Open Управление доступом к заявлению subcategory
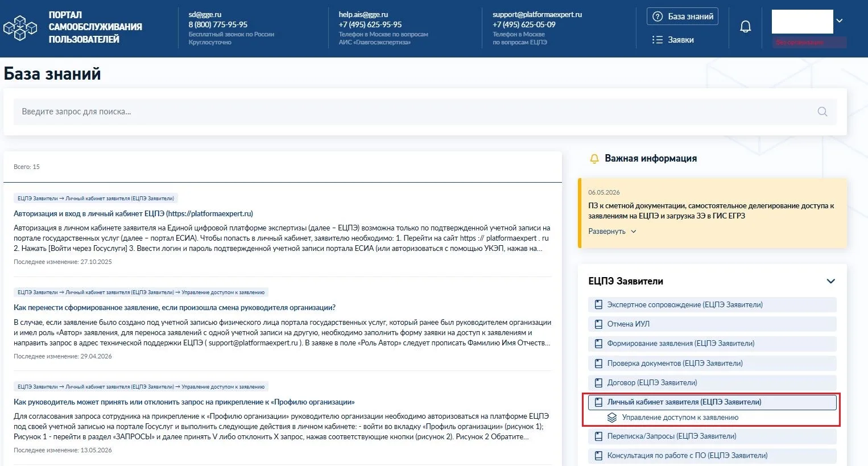Screen dimensions: 868x466 point(680,418)
